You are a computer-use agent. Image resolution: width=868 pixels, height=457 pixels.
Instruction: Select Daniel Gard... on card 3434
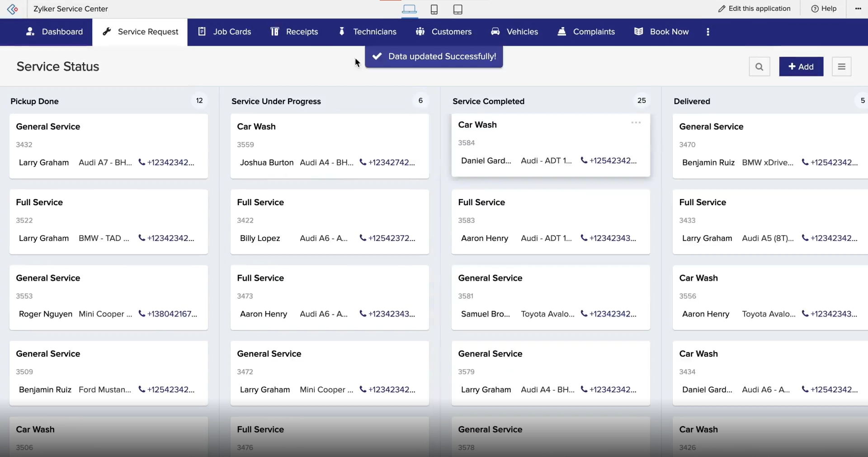707,390
